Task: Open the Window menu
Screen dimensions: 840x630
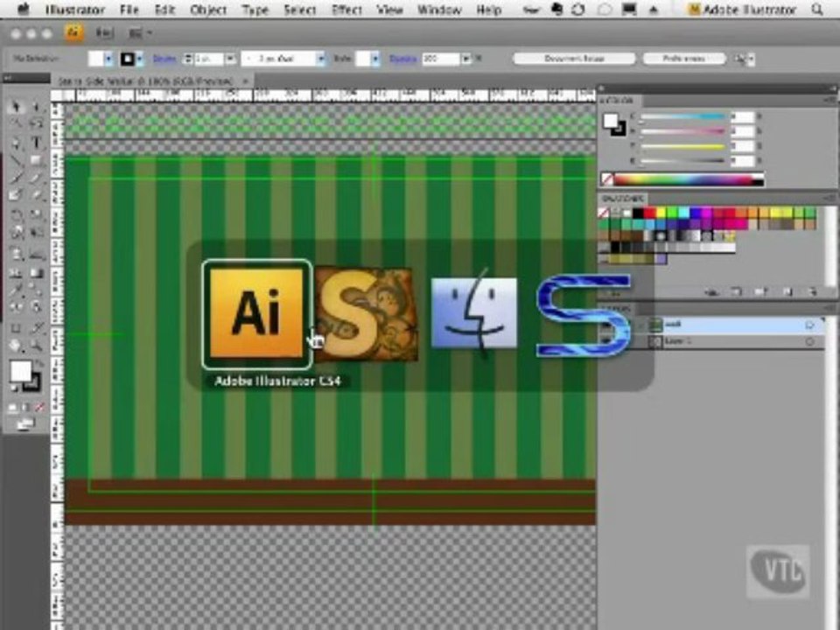Action: (439, 10)
